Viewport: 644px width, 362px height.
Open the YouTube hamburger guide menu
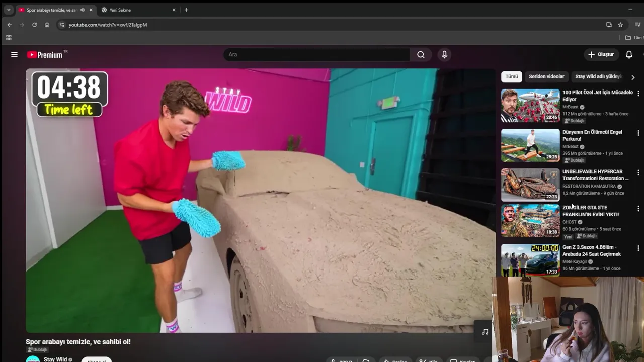coord(14,55)
